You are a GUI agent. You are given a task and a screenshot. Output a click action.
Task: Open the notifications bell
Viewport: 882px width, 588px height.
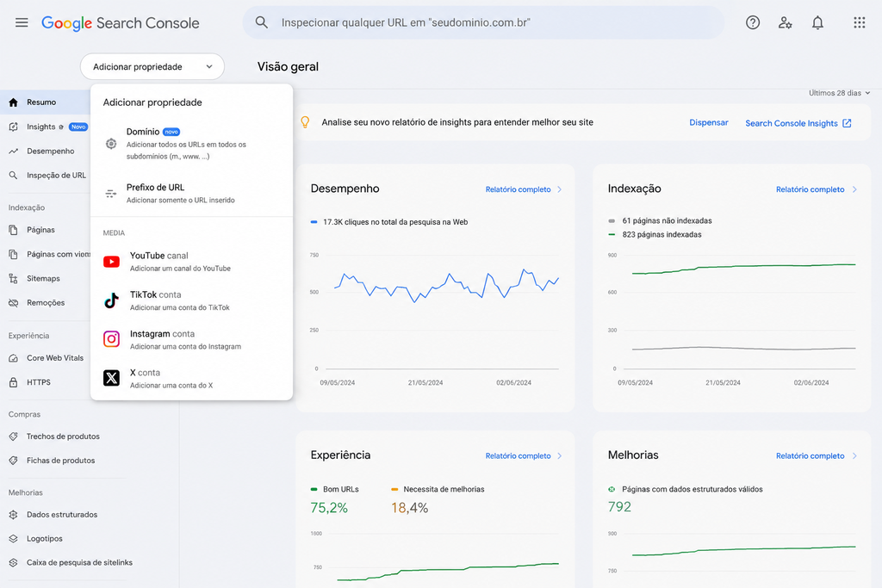[817, 22]
